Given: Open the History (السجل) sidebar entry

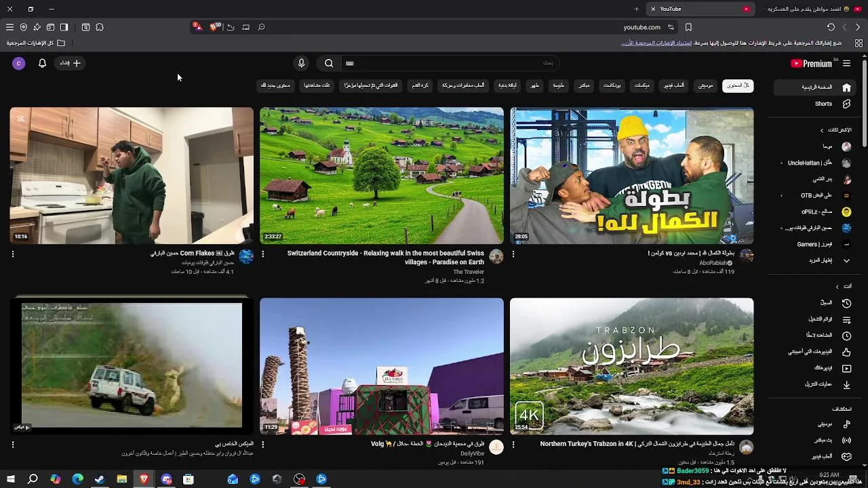Looking at the screenshot, I should (815, 303).
